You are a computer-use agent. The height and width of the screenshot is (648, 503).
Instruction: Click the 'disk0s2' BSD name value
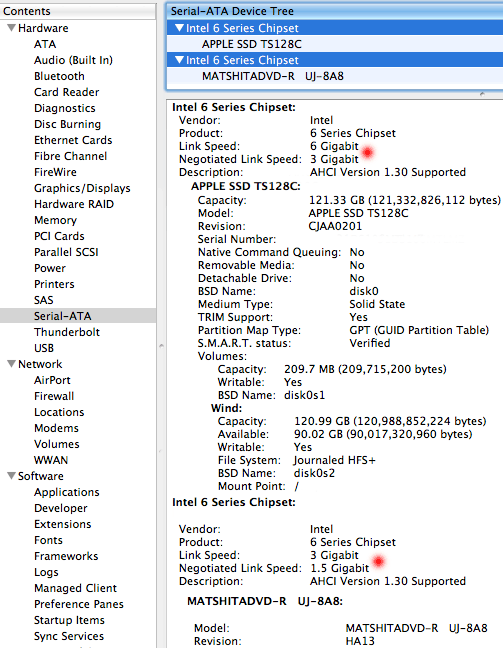coord(314,473)
